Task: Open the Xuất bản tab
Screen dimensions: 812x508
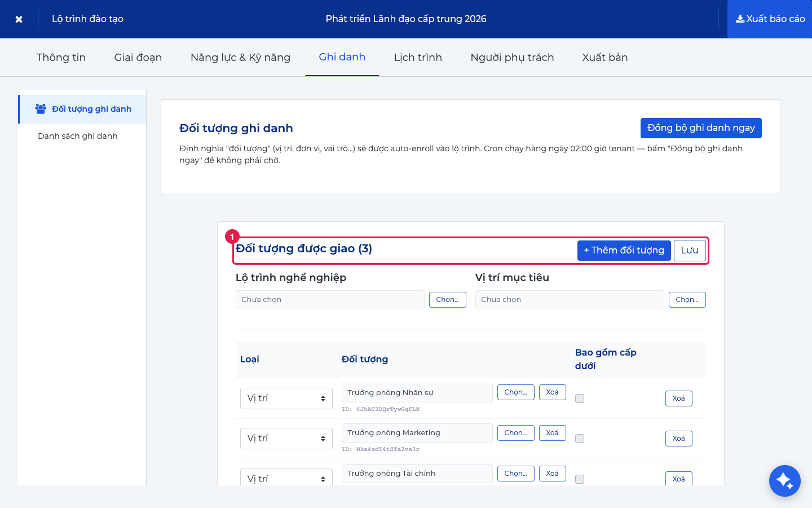Action: point(605,57)
